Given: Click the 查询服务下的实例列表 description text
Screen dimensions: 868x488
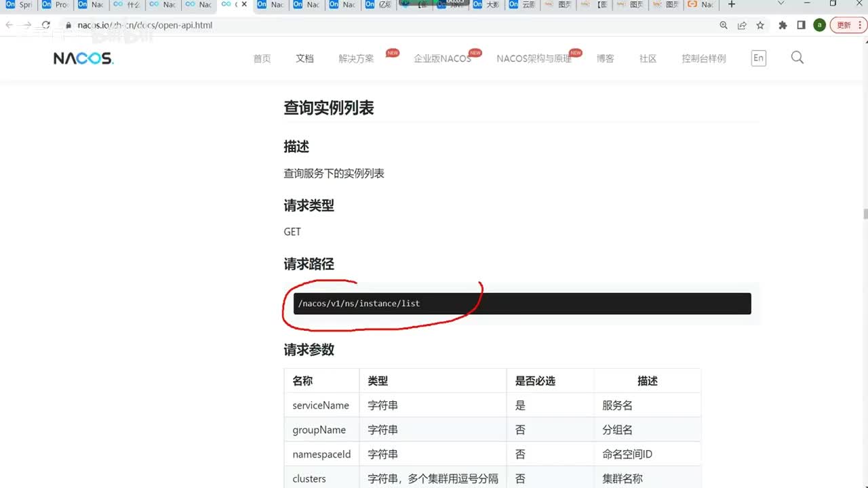Looking at the screenshot, I should coord(334,174).
